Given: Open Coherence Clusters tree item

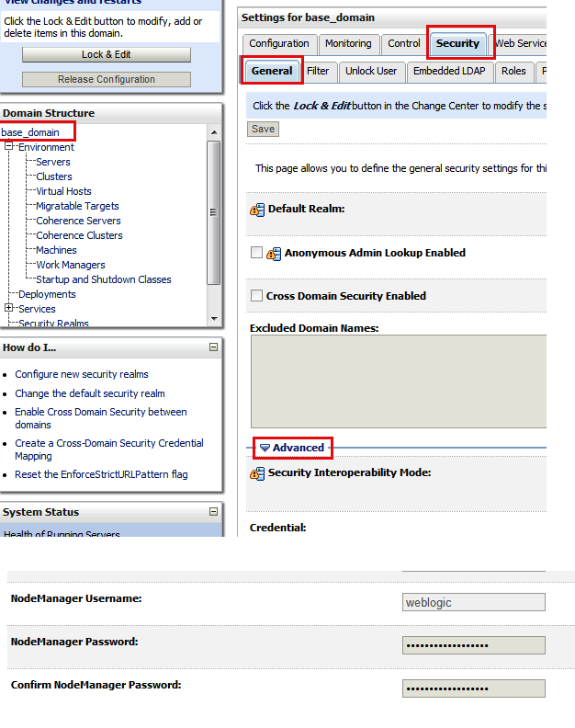Looking at the screenshot, I should [x=79, y=235].
